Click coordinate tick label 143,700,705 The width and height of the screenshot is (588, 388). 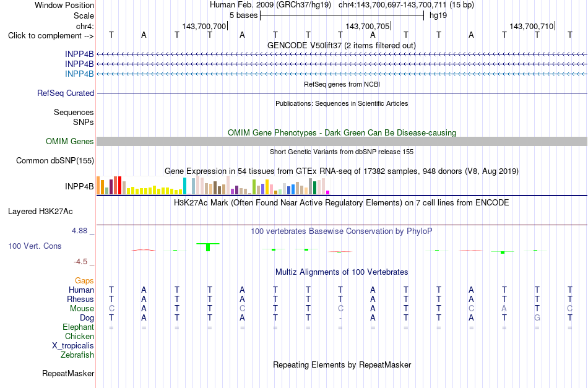point(368,26)
